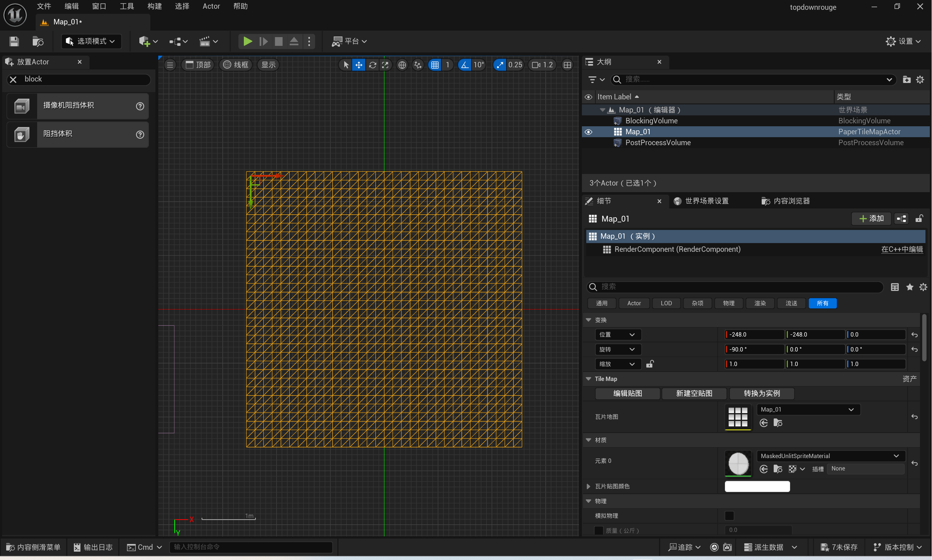Open the 瓦片地图 Map_01 asset dropdown

(x=808, y=410)
